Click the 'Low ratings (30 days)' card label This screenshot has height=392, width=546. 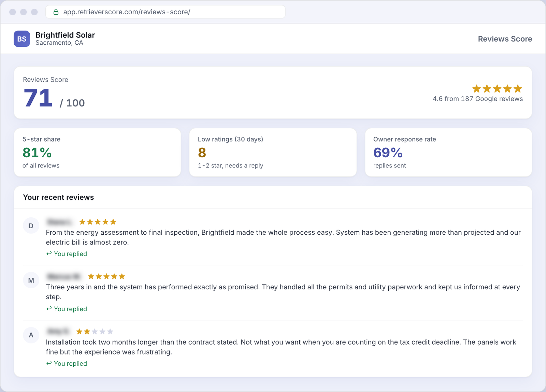[230, 139]
